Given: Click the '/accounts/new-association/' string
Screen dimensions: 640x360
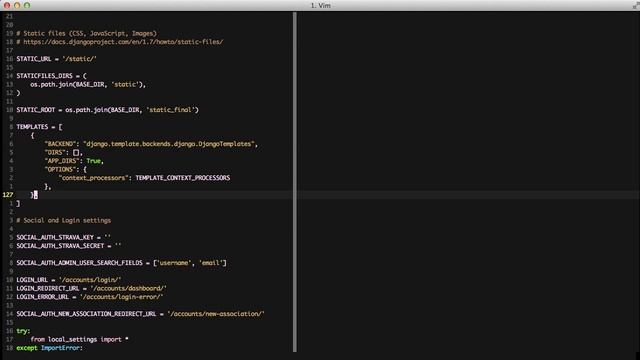Looking at the screenshot, I should pos(216,314).
